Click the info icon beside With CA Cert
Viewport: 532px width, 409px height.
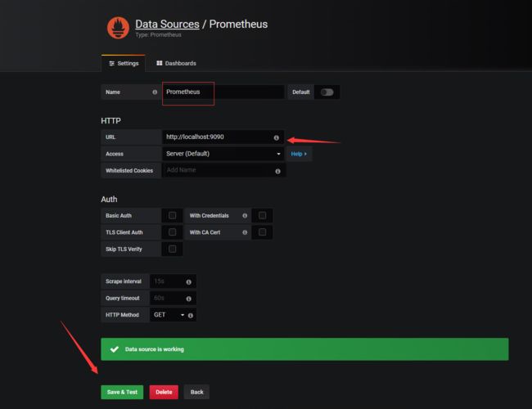tap(245, 232)
